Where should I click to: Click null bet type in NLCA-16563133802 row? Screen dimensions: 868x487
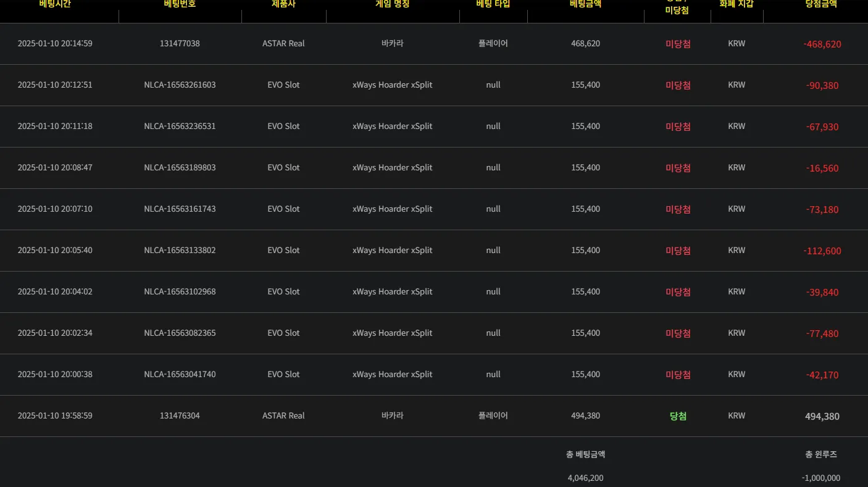pos(493,251)
